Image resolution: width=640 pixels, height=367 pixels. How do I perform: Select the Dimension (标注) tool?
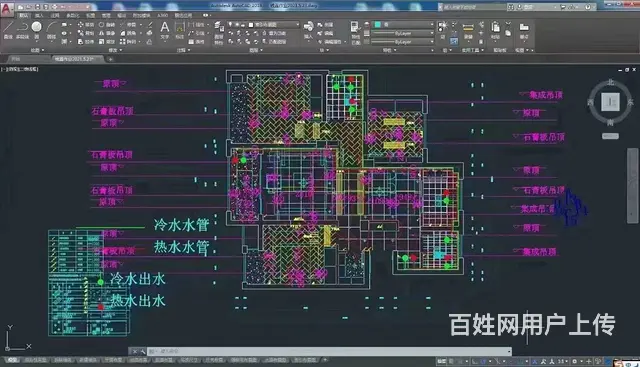tap(180, 30)
